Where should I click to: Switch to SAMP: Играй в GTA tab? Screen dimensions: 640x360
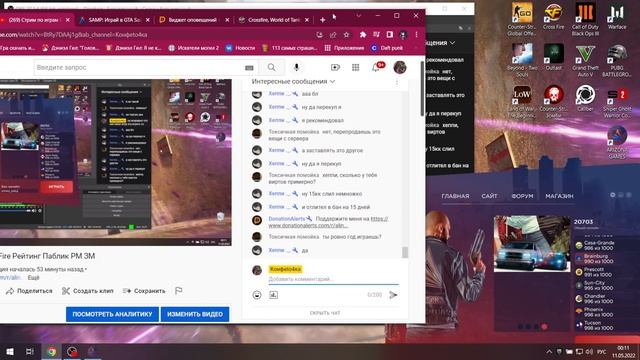tap(115, 20)
